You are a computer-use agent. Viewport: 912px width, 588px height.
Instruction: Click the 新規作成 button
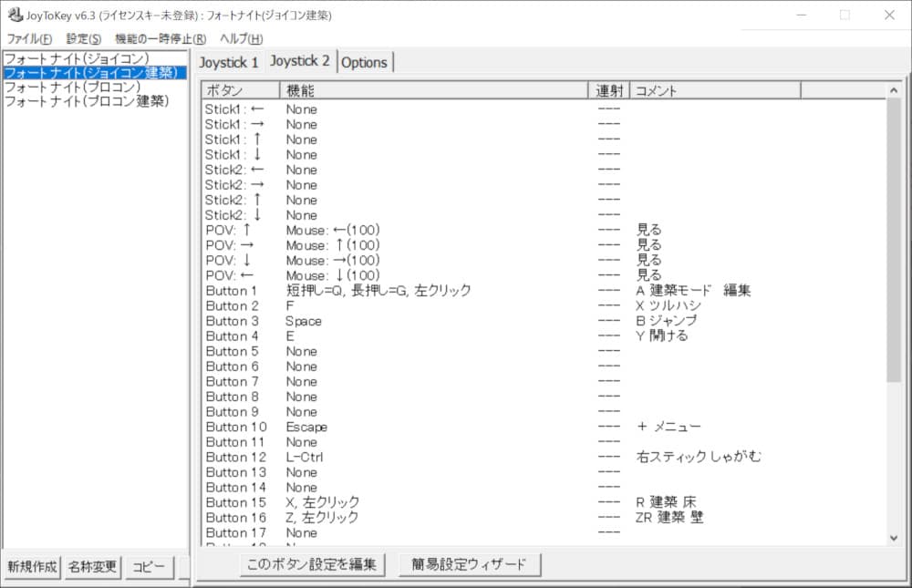32,566
